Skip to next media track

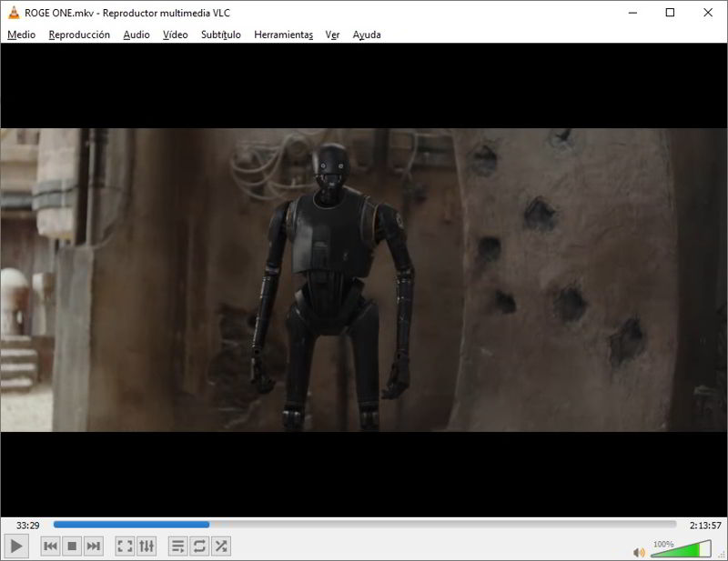click(x=93, y=546)
